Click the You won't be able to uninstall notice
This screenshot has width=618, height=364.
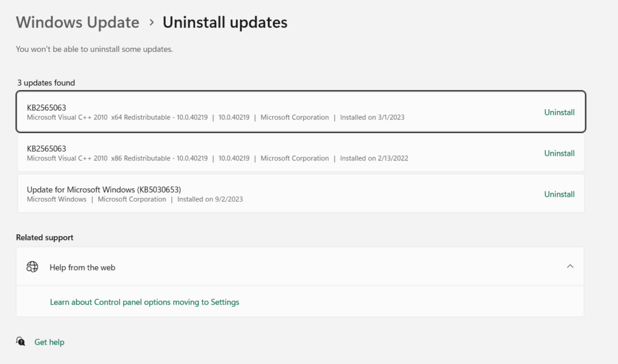pos(94,49)
